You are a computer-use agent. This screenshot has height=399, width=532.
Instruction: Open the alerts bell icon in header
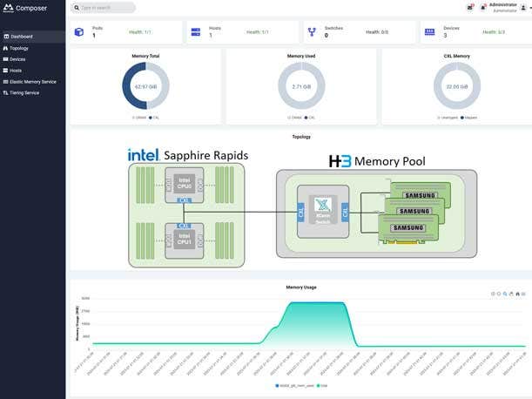(482, 8)
